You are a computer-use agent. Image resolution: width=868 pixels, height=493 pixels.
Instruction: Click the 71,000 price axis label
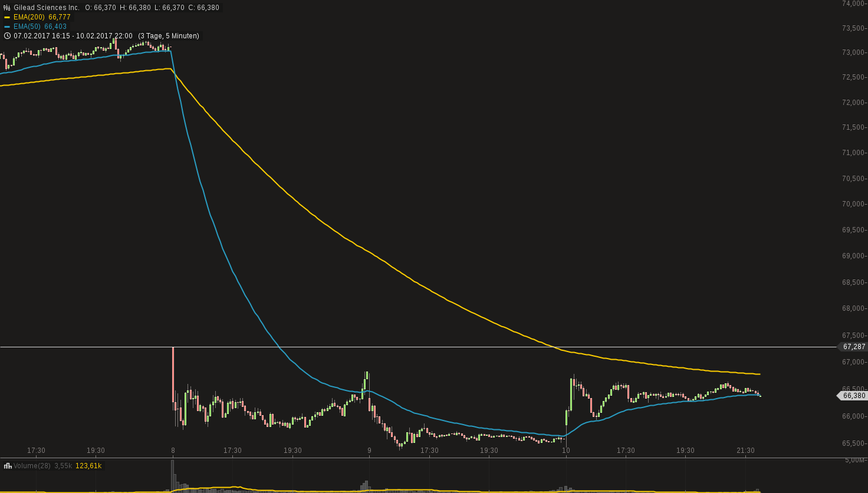click(853, 153)
